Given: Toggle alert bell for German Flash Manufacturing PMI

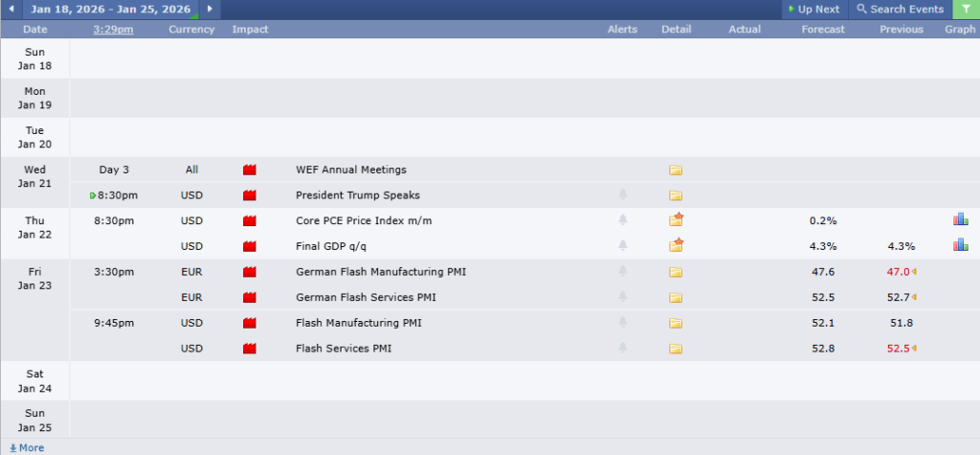Looking at the screenshot, I should click(622, 272).
